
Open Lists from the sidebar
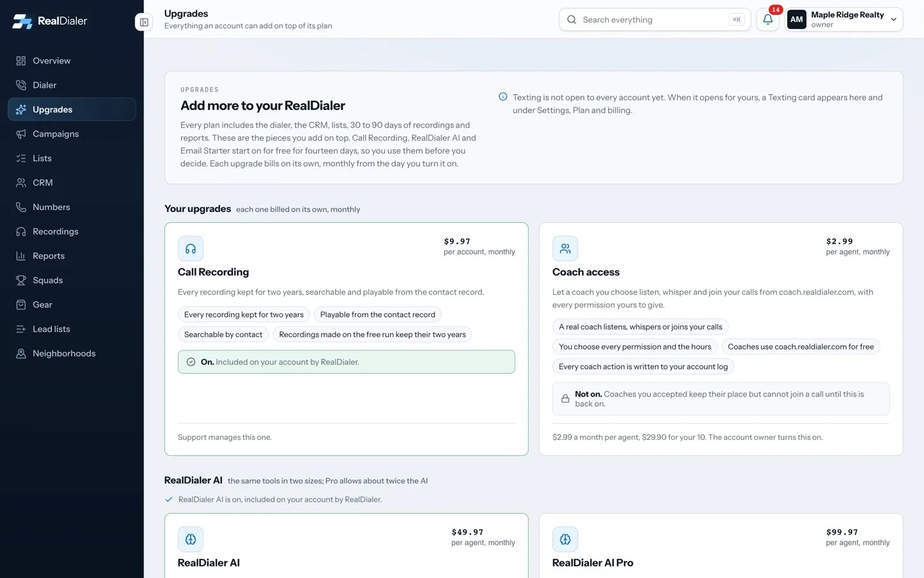[72, 159]
